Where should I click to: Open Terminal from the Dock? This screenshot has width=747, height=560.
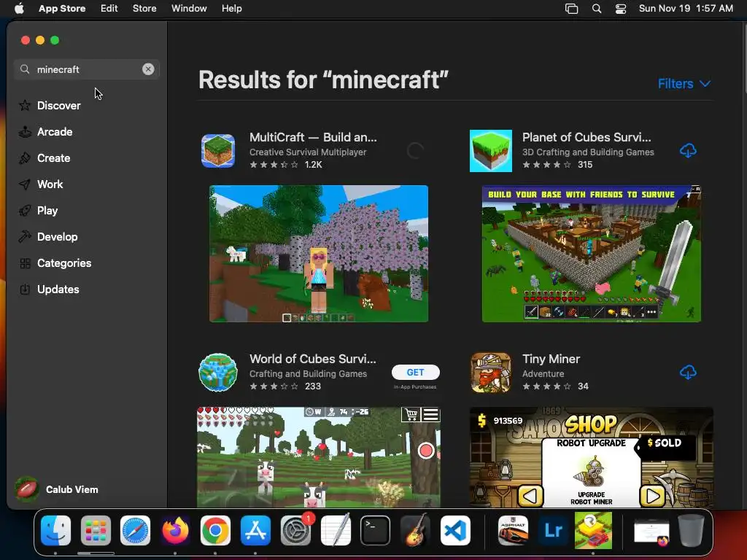[x=376, y=530]
